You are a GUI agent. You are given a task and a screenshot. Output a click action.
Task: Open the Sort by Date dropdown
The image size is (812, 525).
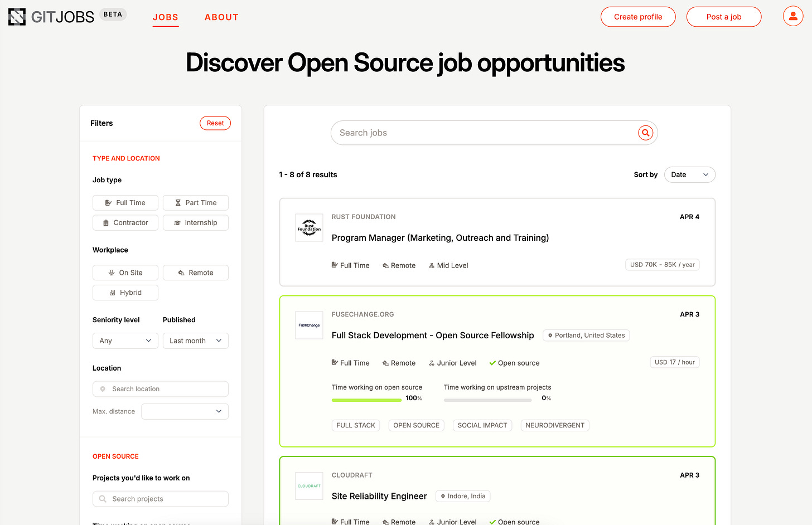coord(690,174)
